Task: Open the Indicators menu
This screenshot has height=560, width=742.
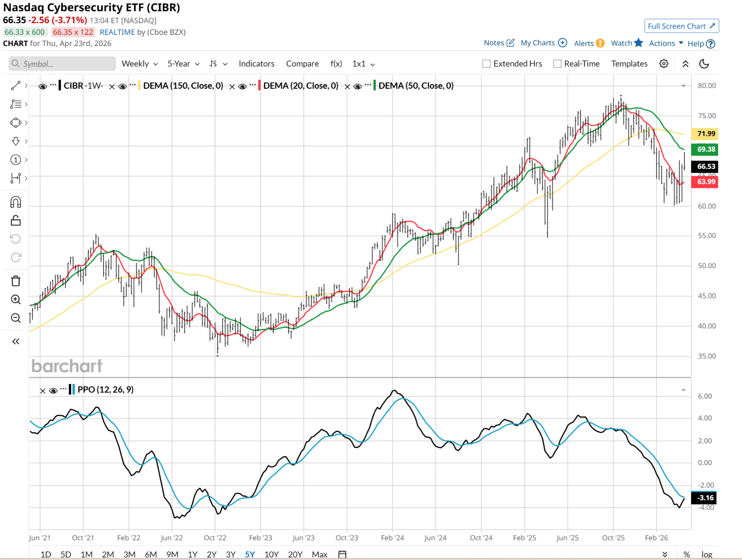Action: coord(257,64)
